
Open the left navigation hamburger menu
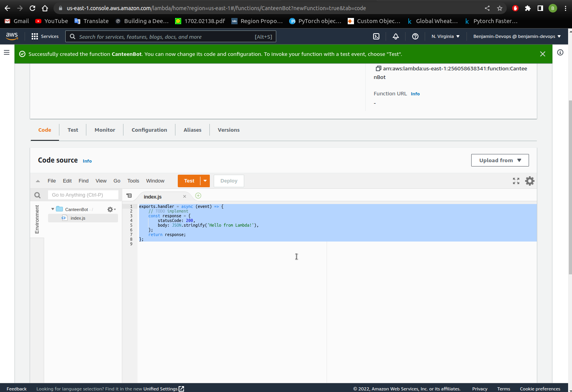pyautogui.click(x=7, y=52)
